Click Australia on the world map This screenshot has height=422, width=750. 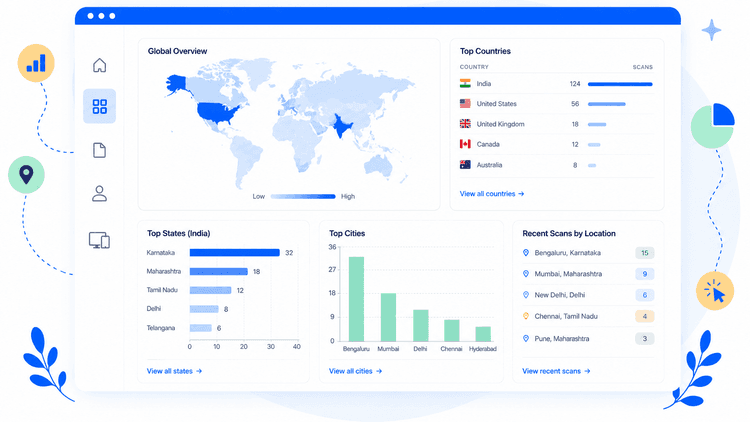(378, 166)
